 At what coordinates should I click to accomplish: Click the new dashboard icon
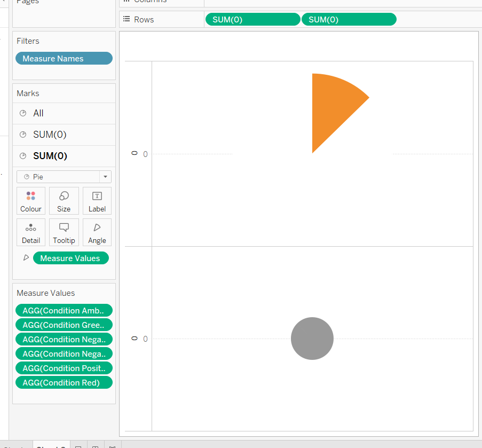[94, 446]
